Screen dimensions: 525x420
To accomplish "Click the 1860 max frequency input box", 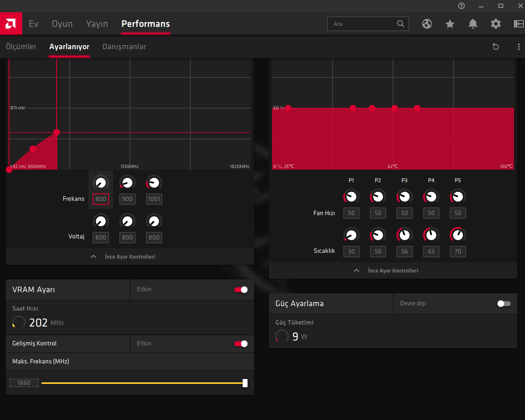I will tap(24, 383).
